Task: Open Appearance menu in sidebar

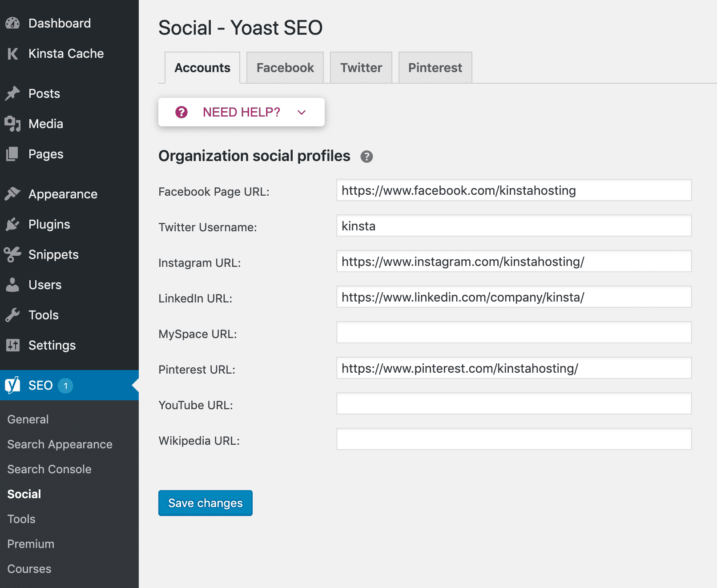Action: 63,194
